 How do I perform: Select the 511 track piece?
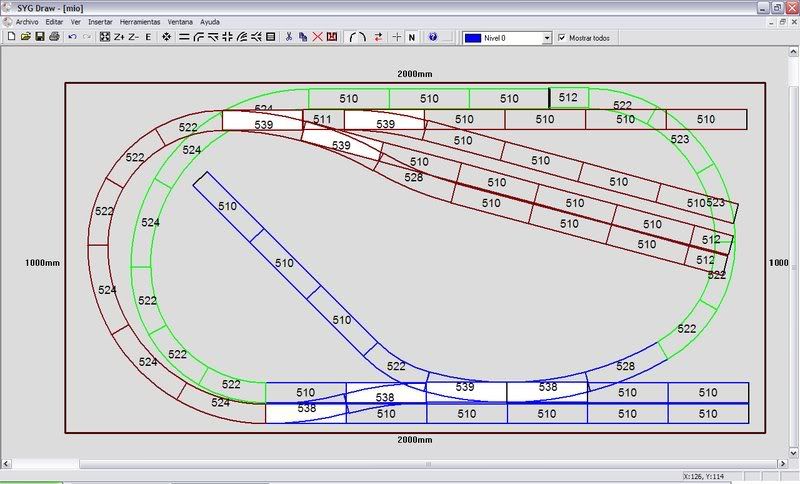(323, 119)
